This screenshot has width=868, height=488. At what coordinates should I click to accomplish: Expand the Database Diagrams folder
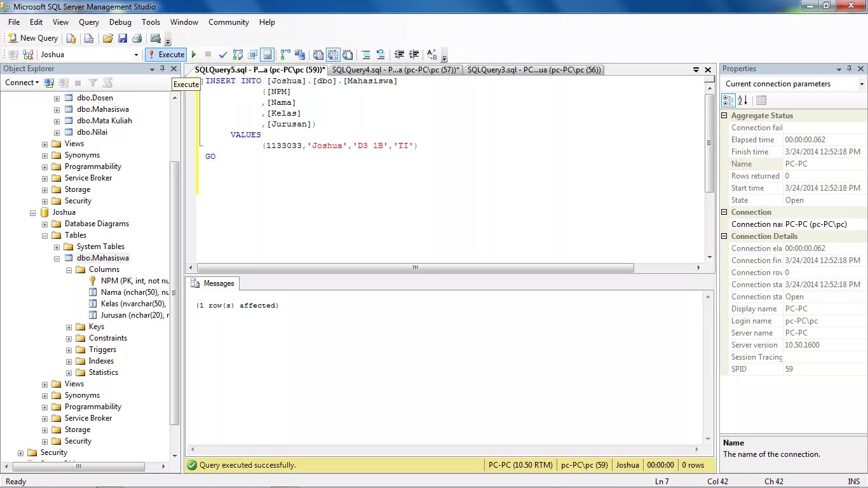tap(44, 224)
